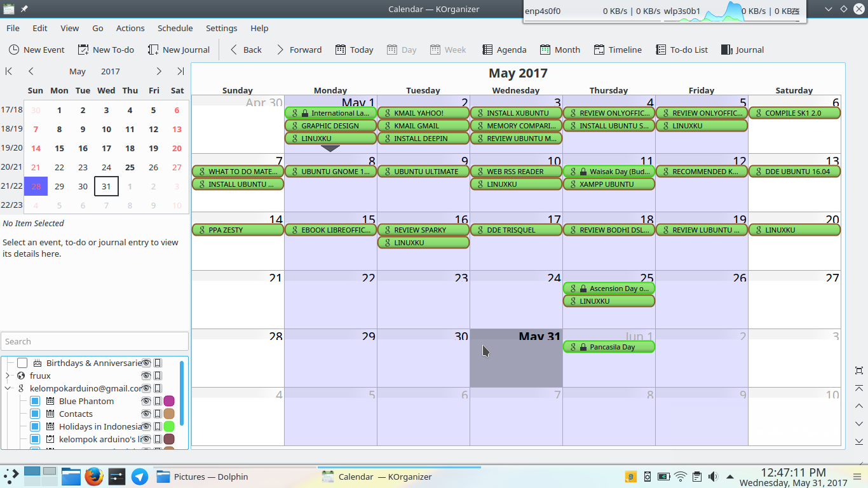
Task: Switch to Month view in toolbar
Action: pos(560,50)
